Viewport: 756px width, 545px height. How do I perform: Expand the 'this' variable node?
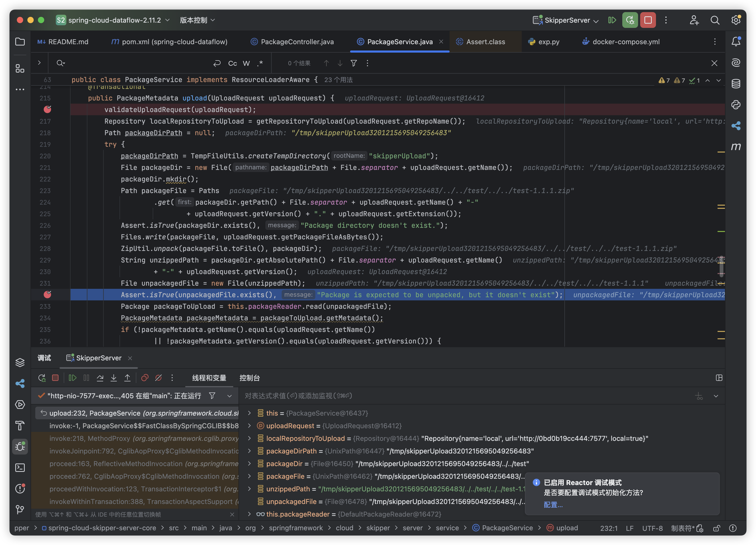pyautogui.click(x=249, y=413)
